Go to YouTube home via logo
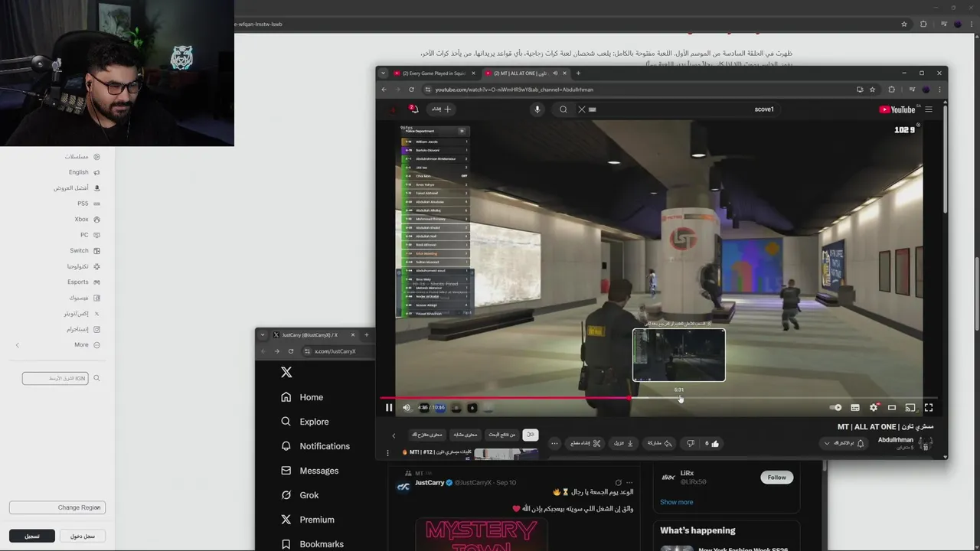This screenshot has width=980, height=551. coord(897,109)
